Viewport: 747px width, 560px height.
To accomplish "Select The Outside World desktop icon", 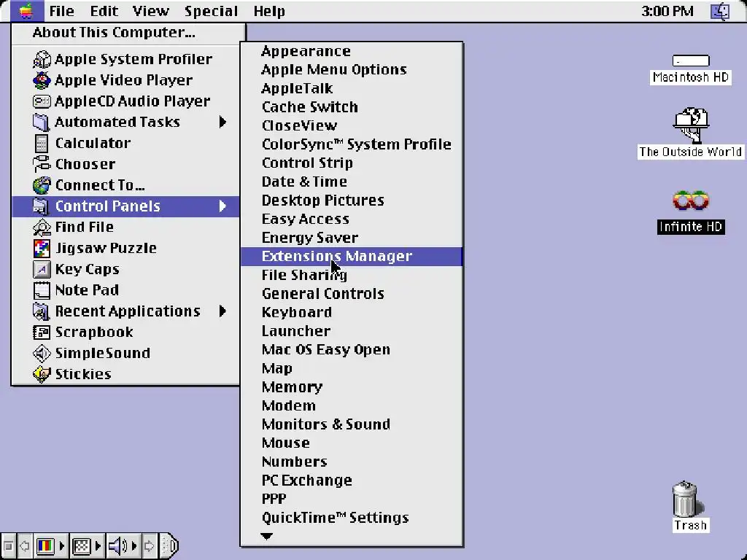I will pyautogui.click(x=692, y=125).
